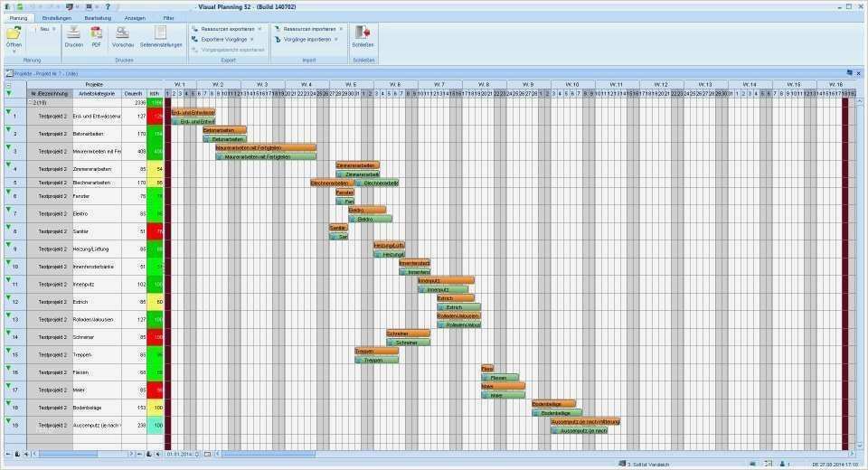Select green Treppen actual bar
The image size is (868, 470).
pyautogui.click(x=376, y=360)
